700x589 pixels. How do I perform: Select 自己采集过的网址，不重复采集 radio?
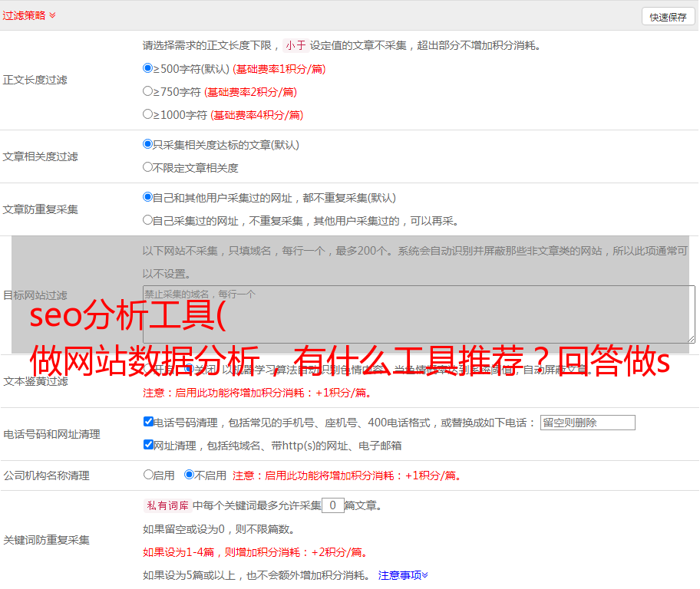click(147, 220)
